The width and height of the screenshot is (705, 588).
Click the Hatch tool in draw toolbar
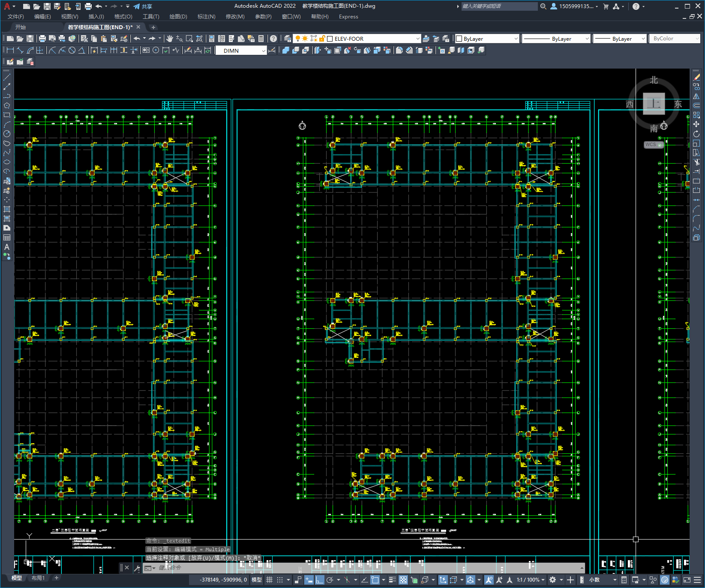point(7,209)
